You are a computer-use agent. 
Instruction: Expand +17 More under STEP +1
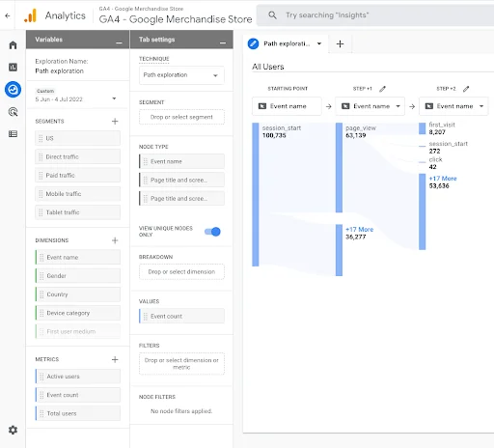click(x=359, y=230)
